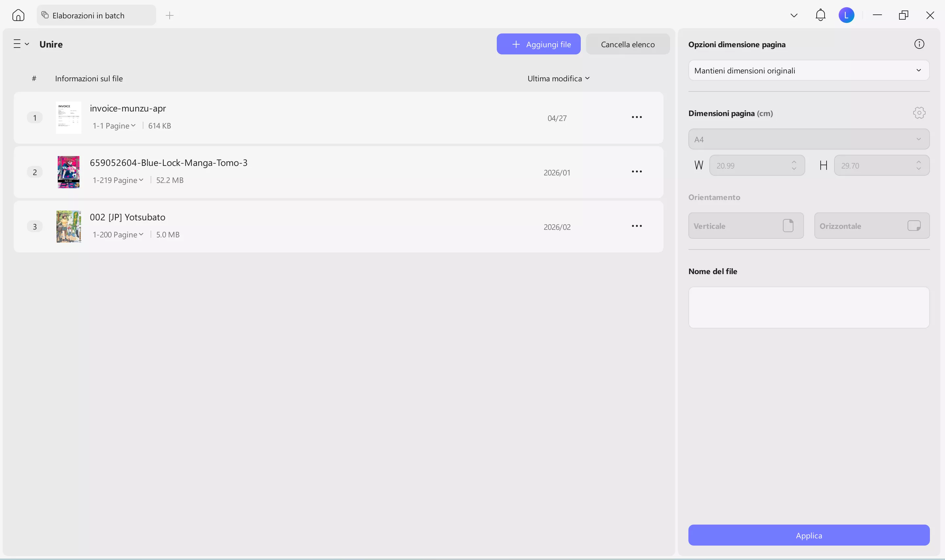
Task: Select file name 659052604-Blue-Lock-Manga-Tomo-3
Action: (x=168, y=163)
